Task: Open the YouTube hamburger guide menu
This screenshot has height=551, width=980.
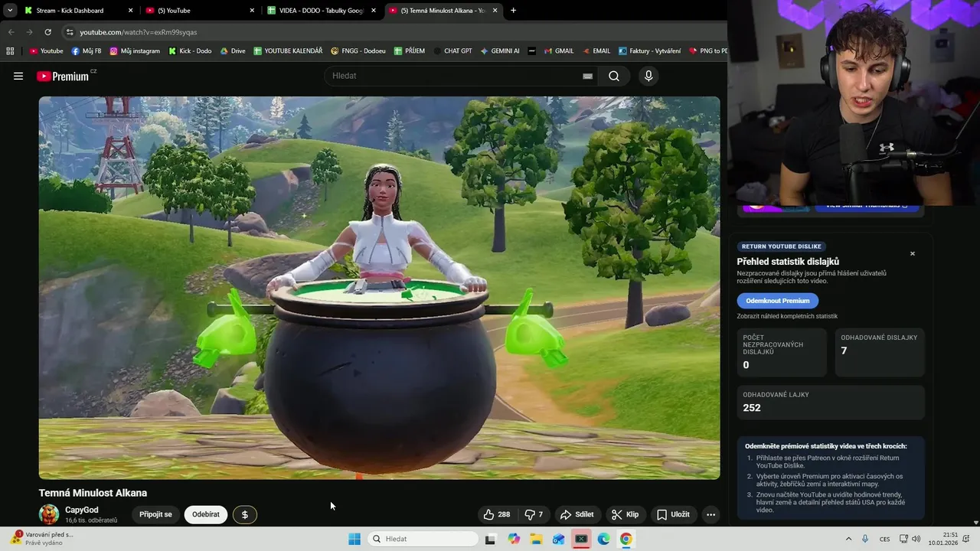Action: pyautogui.click(x=18, y=76)
